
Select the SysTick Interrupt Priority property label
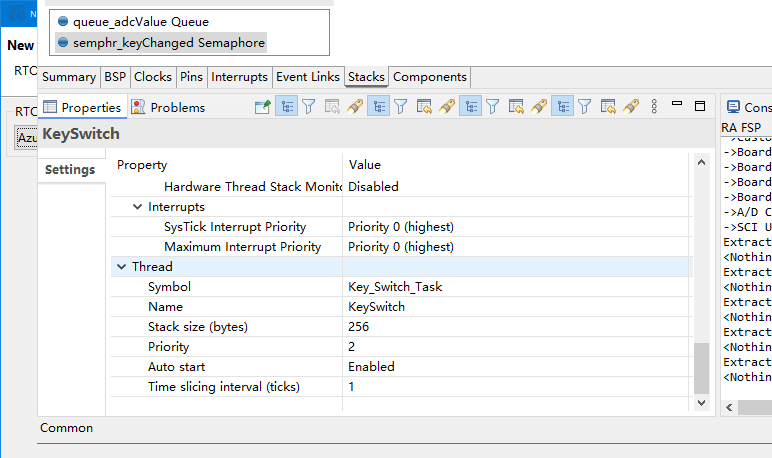click(235, 227)
